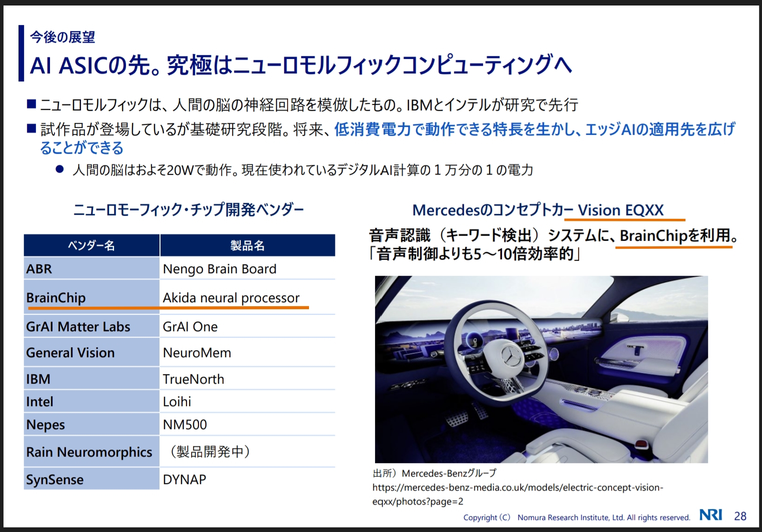Select the 'BrainChip' vendor cell

pos(91,297)
